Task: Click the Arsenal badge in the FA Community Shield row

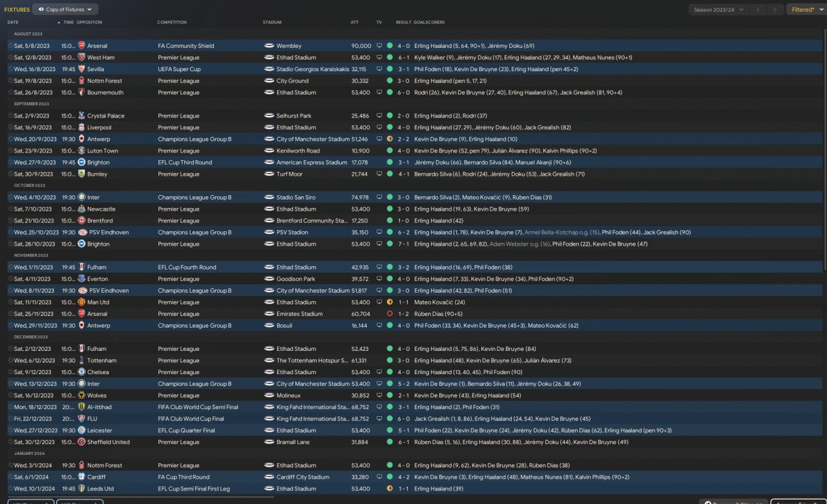Action: (81, 46)
